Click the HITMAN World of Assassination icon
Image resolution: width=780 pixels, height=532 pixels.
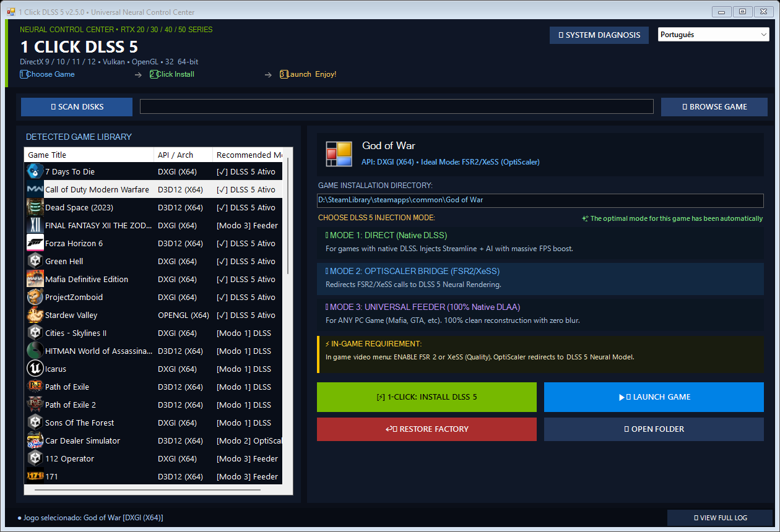point(35,351)
